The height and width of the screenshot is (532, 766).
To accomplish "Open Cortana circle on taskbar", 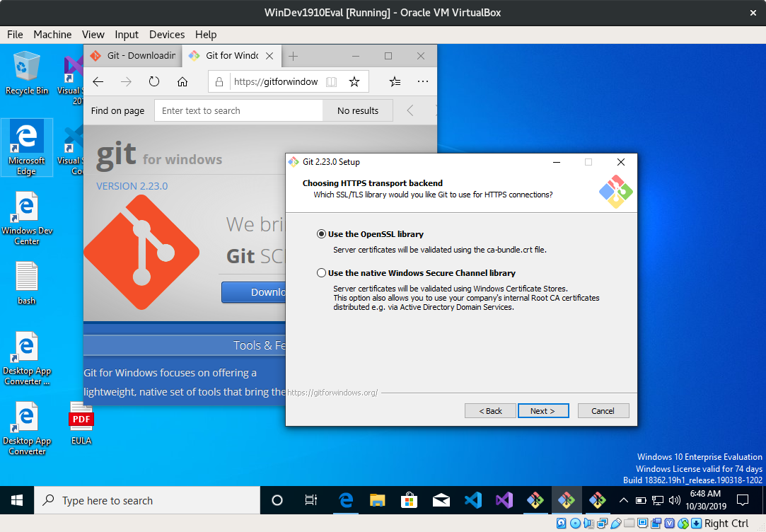I will click(277, 500).
